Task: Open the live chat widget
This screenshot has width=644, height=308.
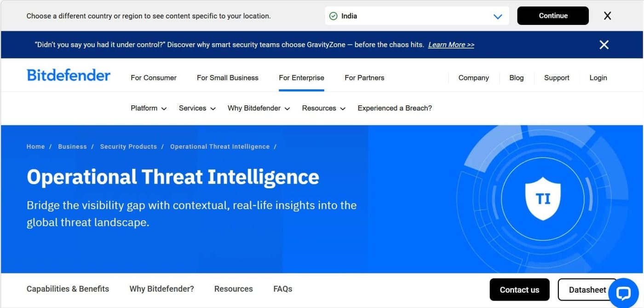Action: coord(624,293)
